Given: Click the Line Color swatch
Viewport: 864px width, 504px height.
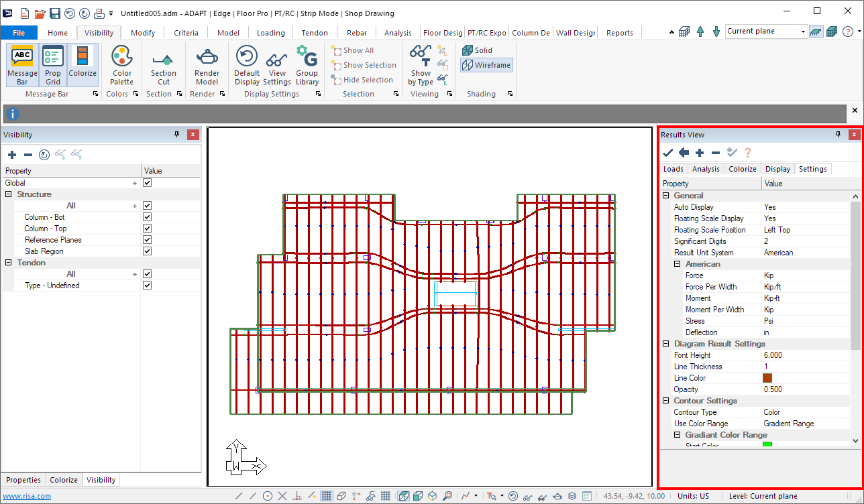Looking at the screenshot, I should point(767,378).
